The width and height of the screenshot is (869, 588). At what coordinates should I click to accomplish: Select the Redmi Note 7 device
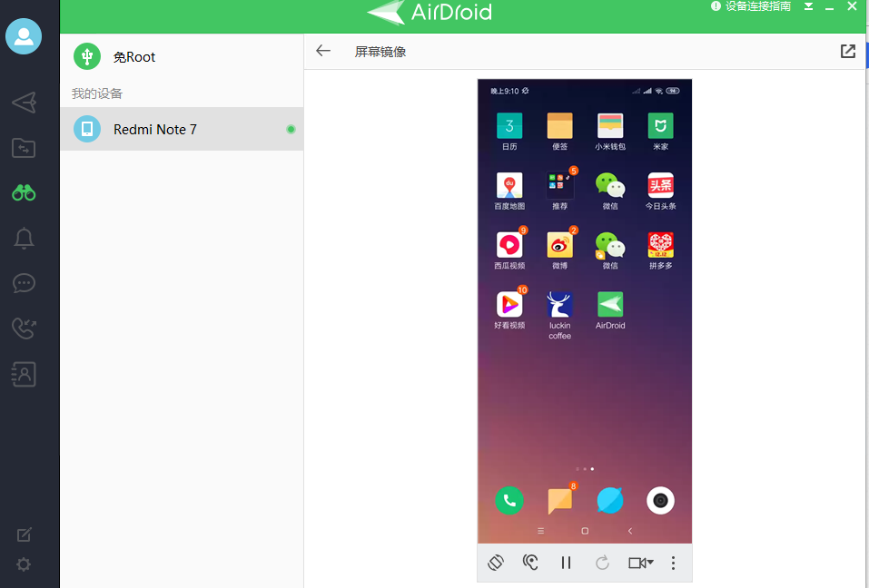pos(182,129)
